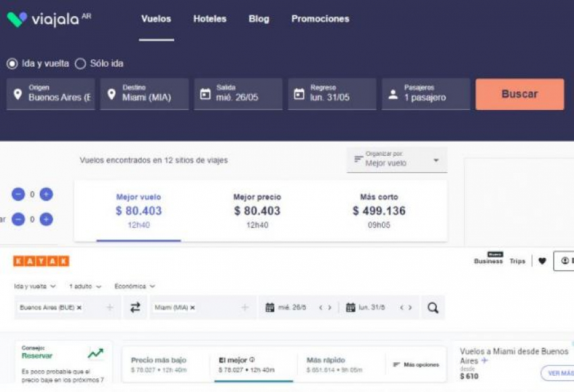This screenshot has height=392, width=574.
Task: Select the Más corto $ 499.136 tab
Action: point(379,211)
